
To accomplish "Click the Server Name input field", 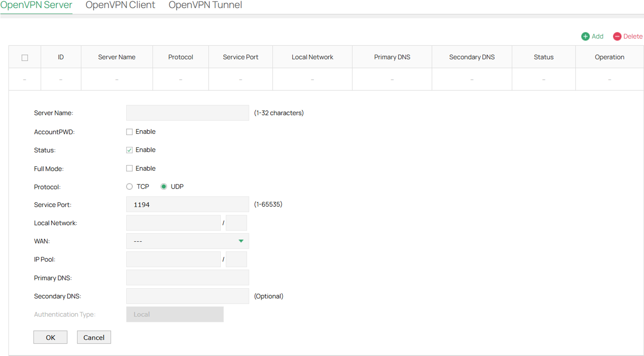I will [x=187, y=113].
